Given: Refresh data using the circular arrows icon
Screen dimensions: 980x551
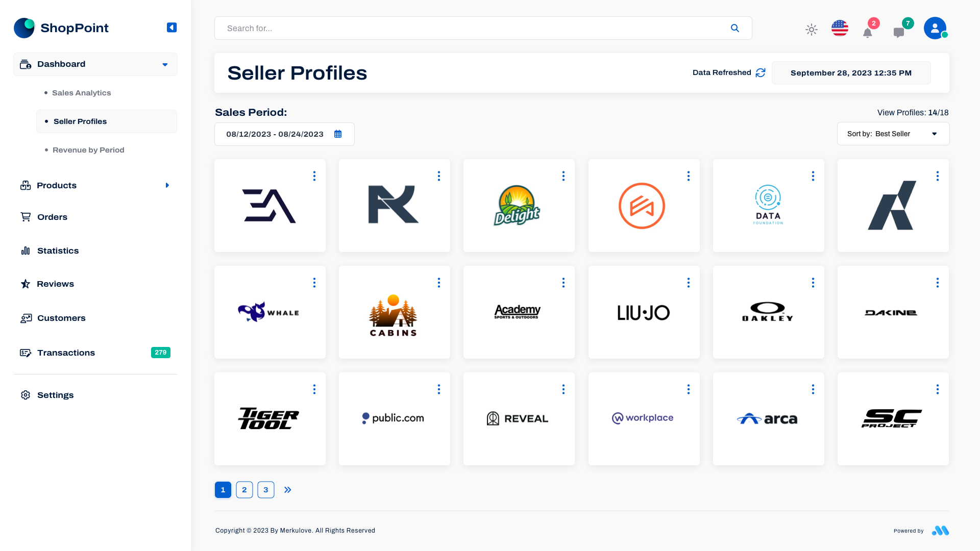Looking at the screenshot, I should click(761, 73).
